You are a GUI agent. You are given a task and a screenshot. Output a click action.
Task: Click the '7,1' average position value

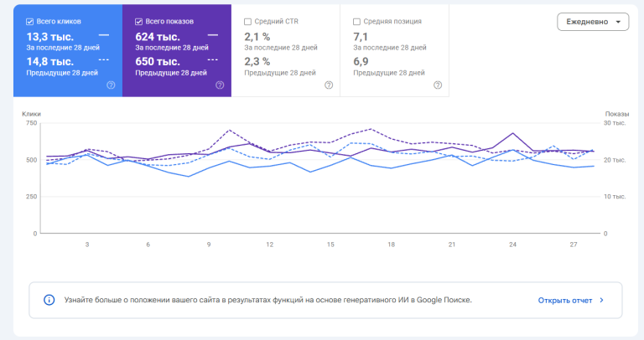coord(361,37)
